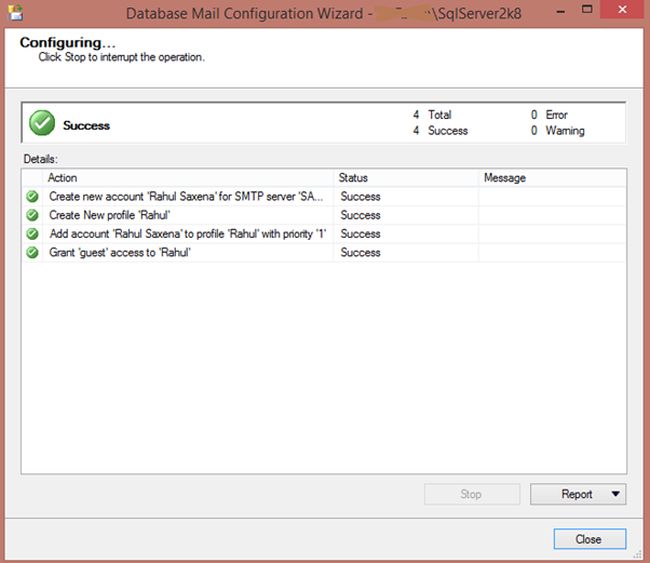This screenshot has width=650, height=563.
Task: Open the Report button dropdown arrow
Action: (616, 494)
